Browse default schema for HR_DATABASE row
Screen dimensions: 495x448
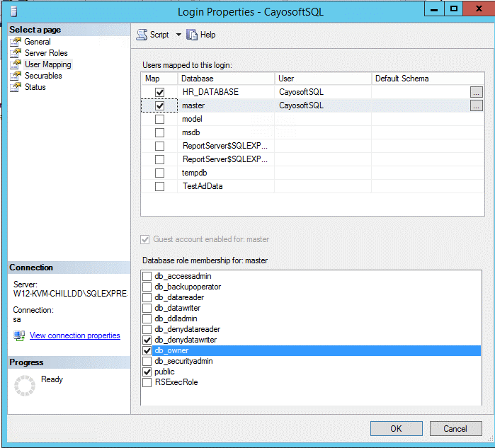[x=476, y=92]
